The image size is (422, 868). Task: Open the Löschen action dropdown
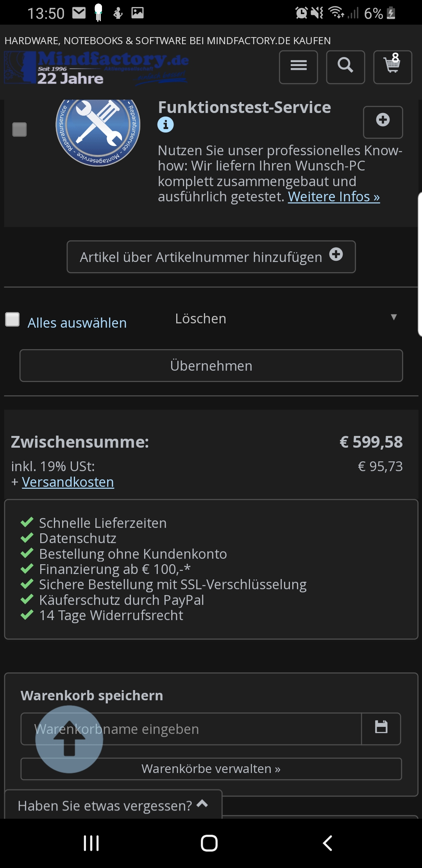(285, 319)
